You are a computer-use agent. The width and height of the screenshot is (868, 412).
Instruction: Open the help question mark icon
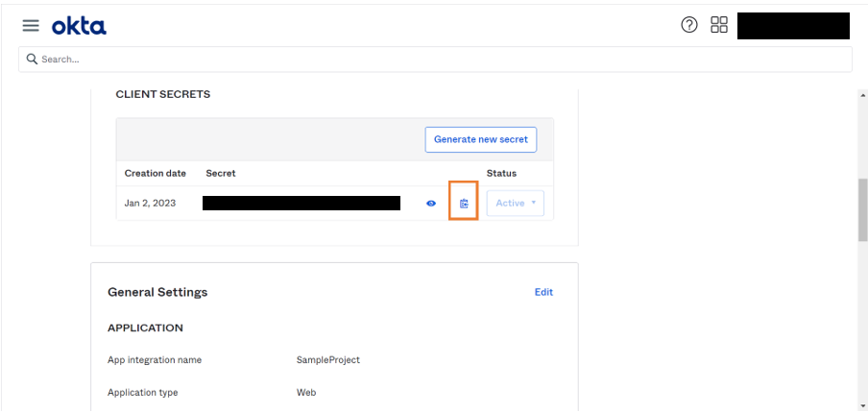coord(688,26)
